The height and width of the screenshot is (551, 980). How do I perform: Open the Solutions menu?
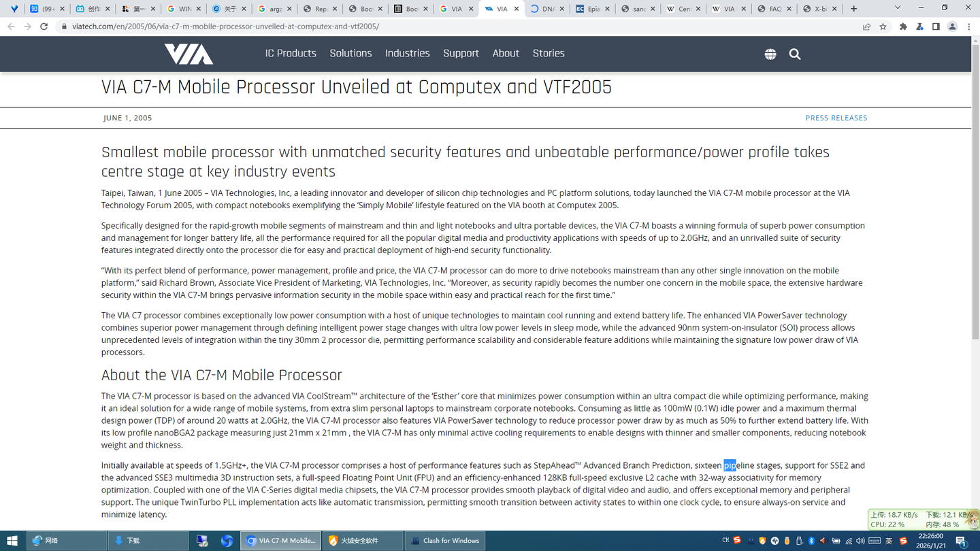[350, 53]
